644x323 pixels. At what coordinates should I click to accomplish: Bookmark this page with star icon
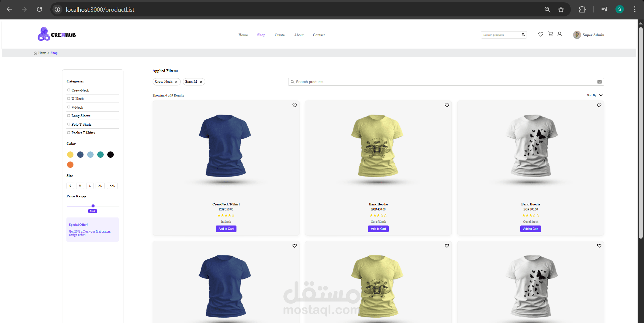click(x=561, y=9)
